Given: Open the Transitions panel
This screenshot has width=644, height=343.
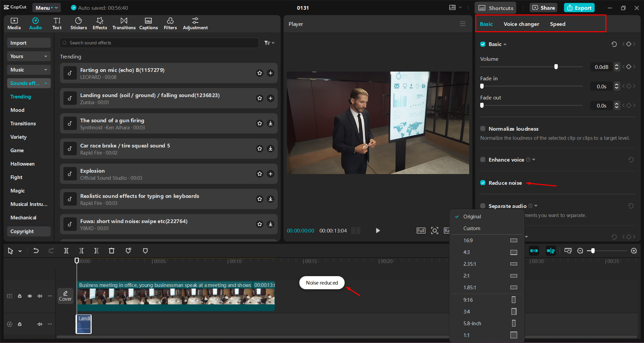Looking at the screenshot, I should (124, 24).
